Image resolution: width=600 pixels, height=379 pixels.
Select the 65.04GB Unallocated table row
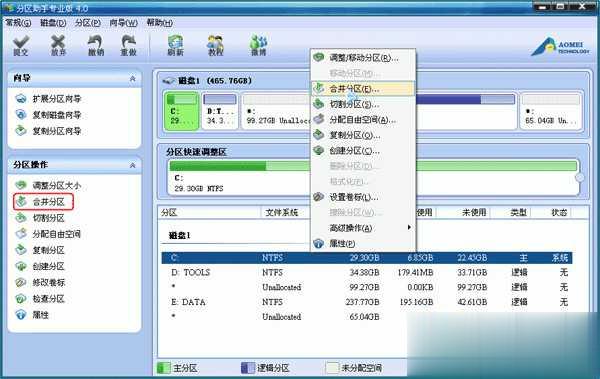point(367,317)
